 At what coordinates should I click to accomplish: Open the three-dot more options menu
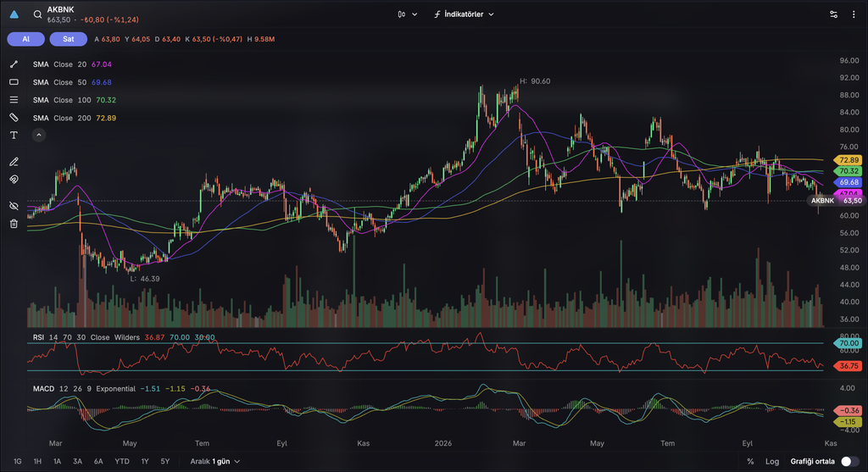pyautogui.click(x=854, y=14)
